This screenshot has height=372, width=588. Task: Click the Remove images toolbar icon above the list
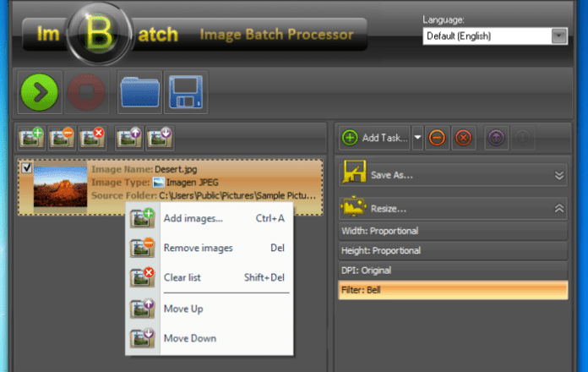(x=62, y=137)
